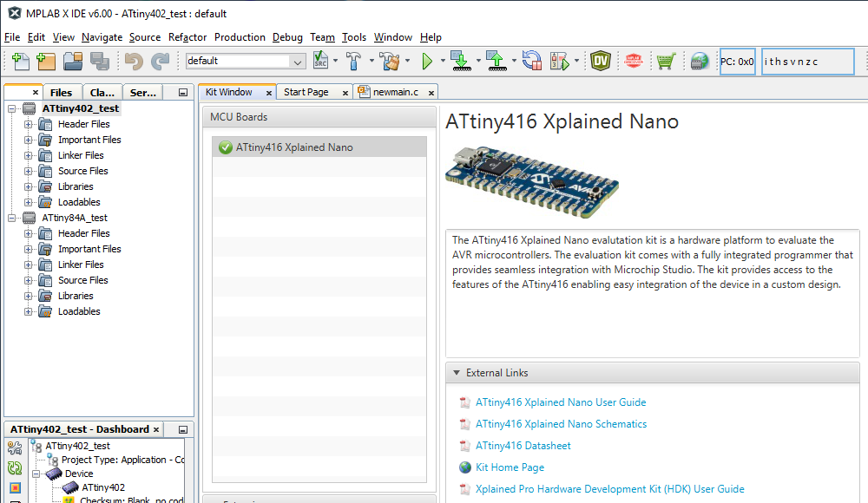Click Make and Program Device icon
868x503 pixels.
click(461, 61)
